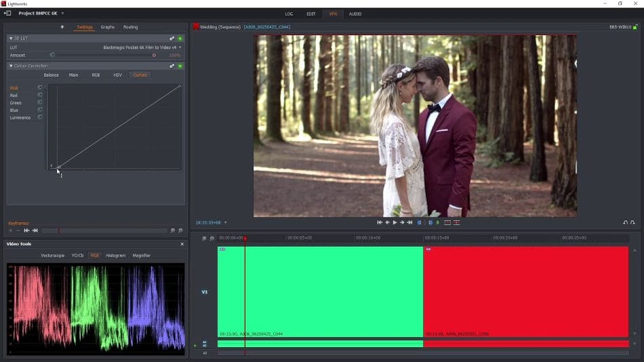
Task: Show the YCrCb waveform tool
Action: pyautogui.click(x=77, y=255)
